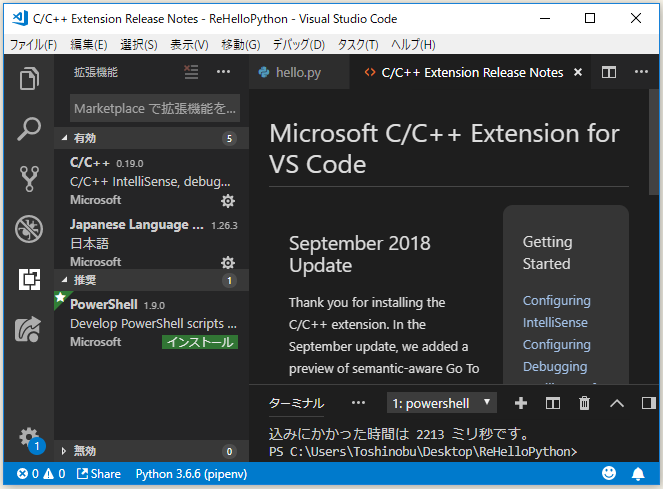Click the terminal prompt line
The width and height of the screenshot is (663, 489).
(423, 452)
